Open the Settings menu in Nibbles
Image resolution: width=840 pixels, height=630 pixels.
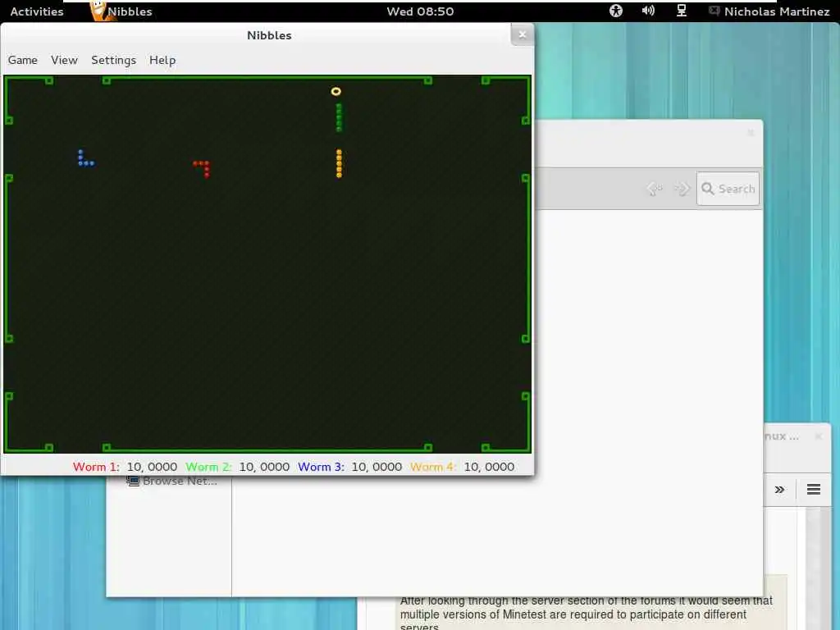click(x=113, y=60)
